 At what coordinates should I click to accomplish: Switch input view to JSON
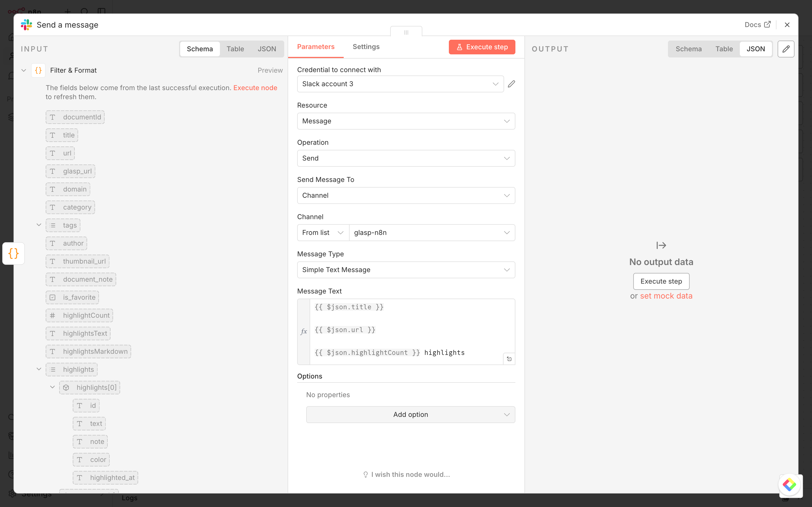point(267,49)
